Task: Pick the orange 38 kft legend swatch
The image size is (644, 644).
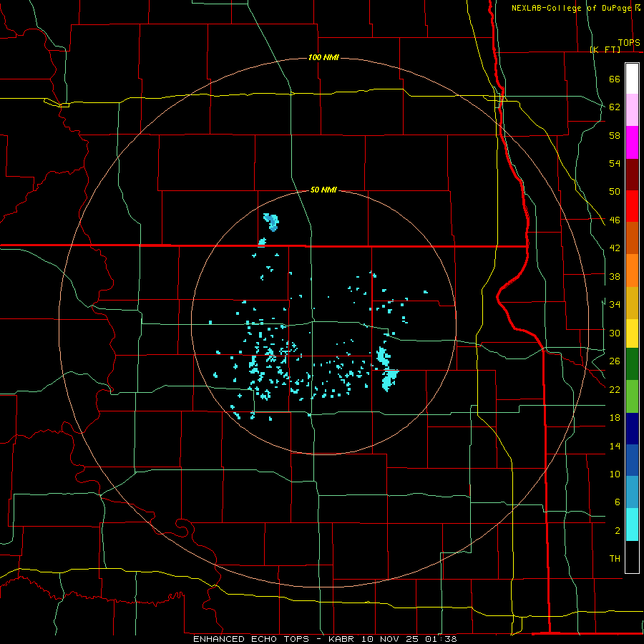Action: 632,270
